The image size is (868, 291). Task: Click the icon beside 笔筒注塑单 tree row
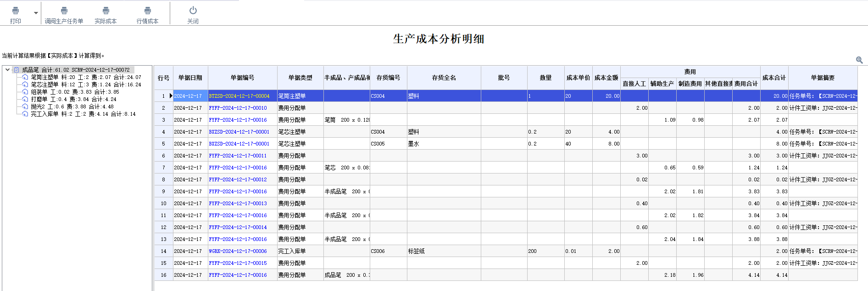coord(25,77)
